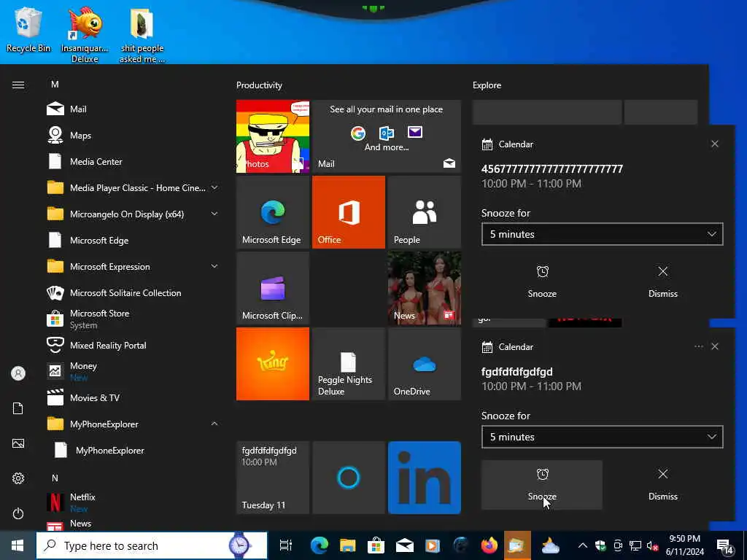Jump to letter N in app list
This screenshot has height=560, width=747.
tap(55, 478)
